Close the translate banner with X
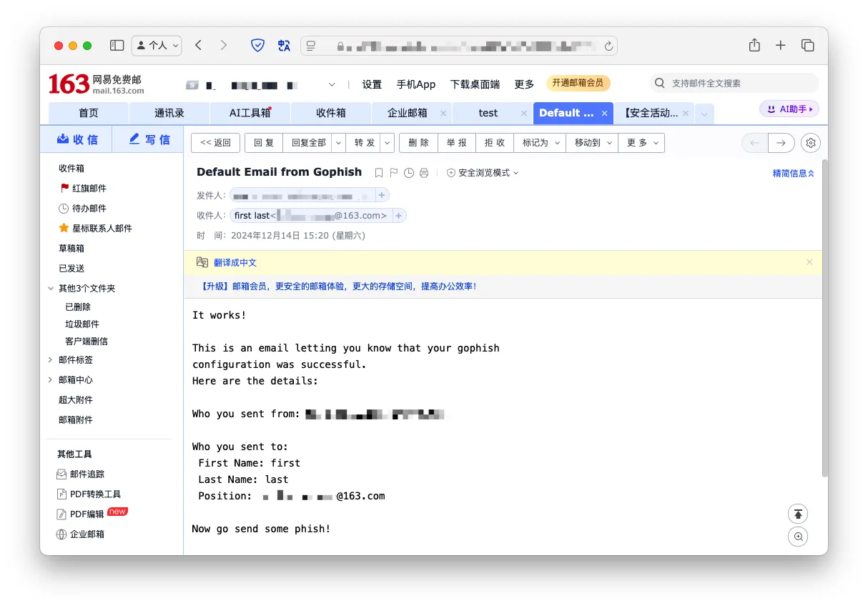Screen dimensions: 868x608 (809, 262)
